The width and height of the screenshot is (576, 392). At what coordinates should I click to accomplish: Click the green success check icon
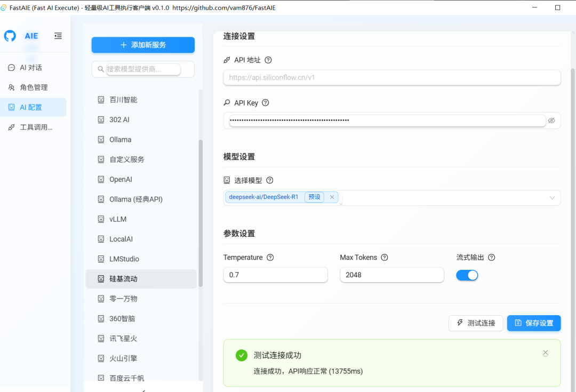(x=242, y=355)
